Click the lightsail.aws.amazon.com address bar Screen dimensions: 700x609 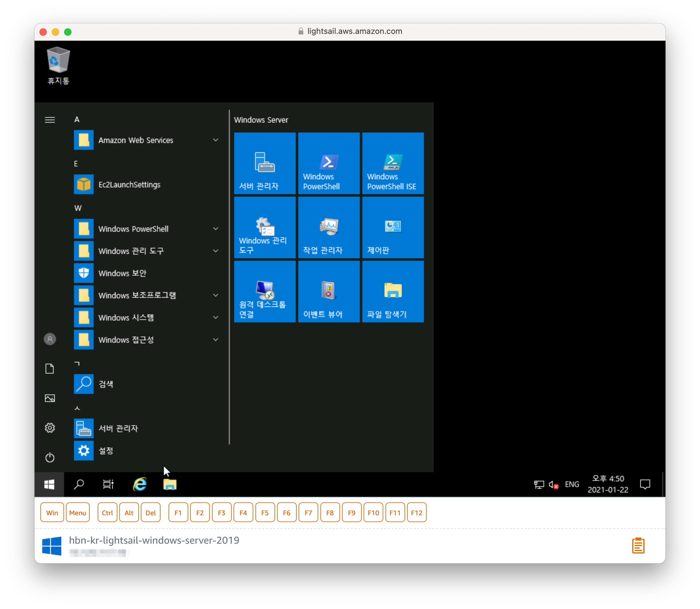[x=350, y=31]
